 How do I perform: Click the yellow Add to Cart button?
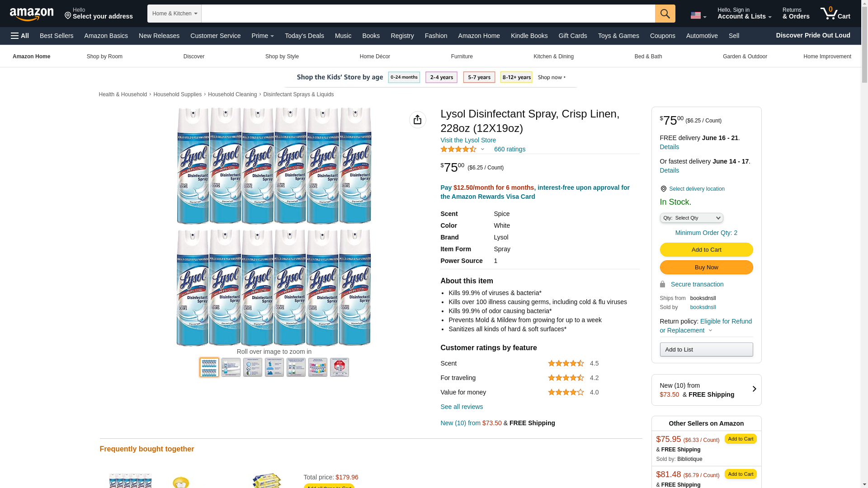[x=706, y=249]
